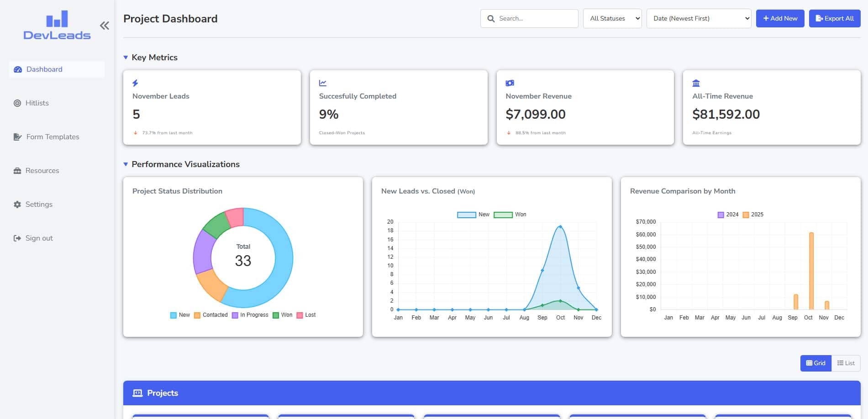Screen dimensions: 868x419
Task: Collapse the sidebar with double chevron icon
Action: (105, 26)
